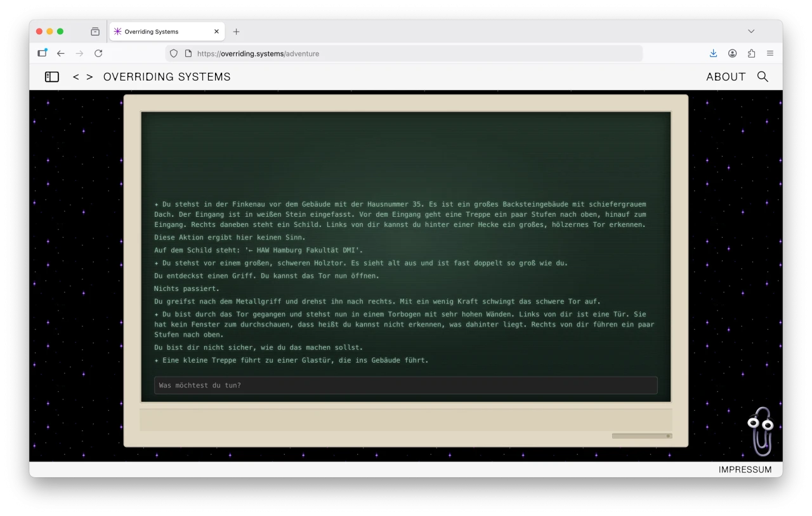Reload the page with the refresh icon
Image resolution: width=812 pixels, height=516 pixels.
tap(98, 53)
